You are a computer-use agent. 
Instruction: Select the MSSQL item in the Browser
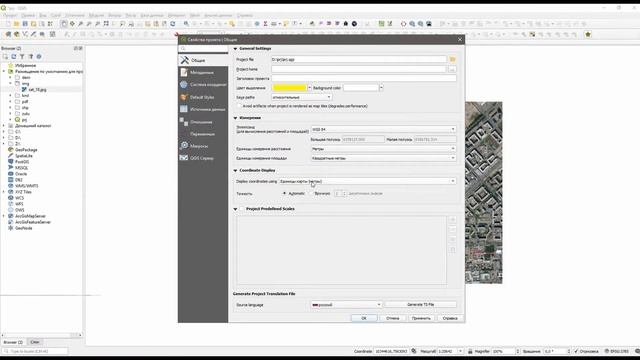tap(22, 168)
